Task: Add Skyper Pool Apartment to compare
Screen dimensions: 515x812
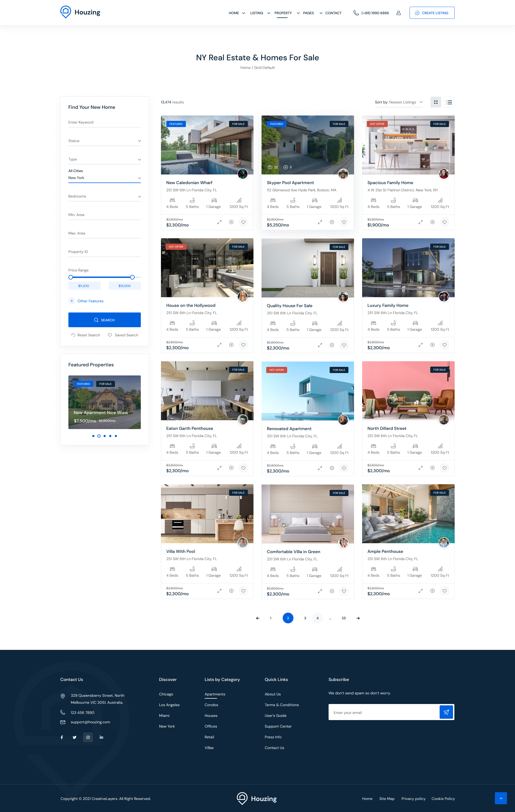Action: pos(332,222)
